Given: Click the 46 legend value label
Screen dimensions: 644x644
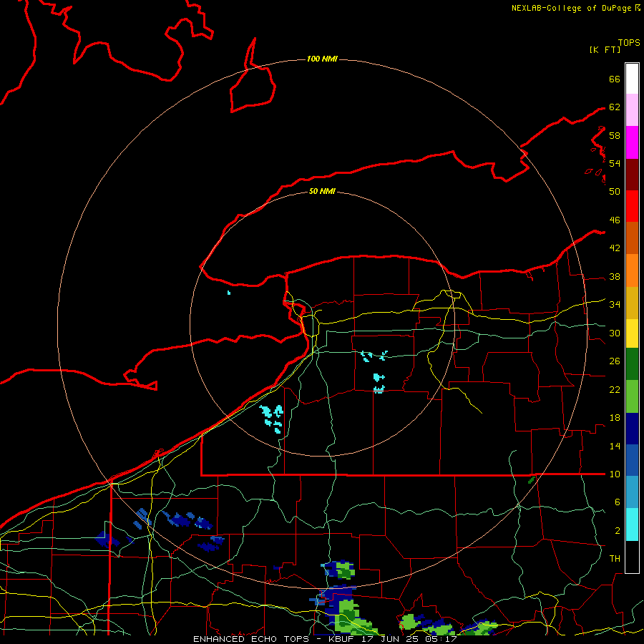Looking at the screenshot, I should click(615, 220).
